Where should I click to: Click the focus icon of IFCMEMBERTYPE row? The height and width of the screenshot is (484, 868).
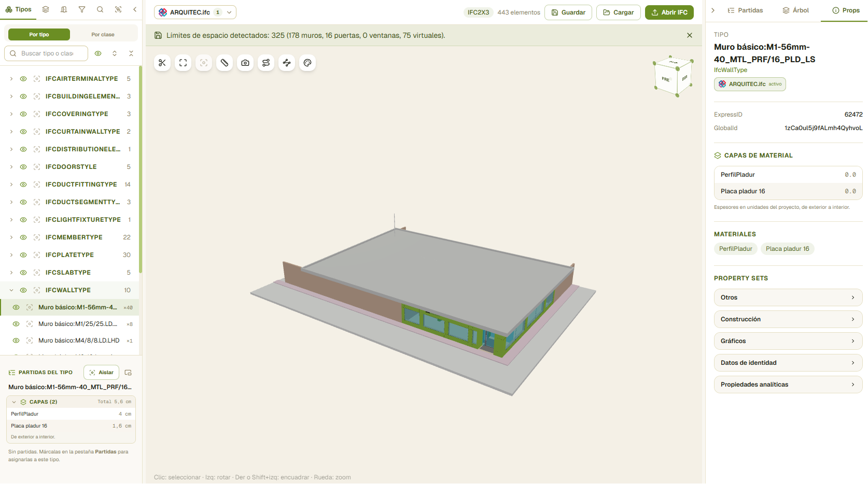tap(37, 237)
